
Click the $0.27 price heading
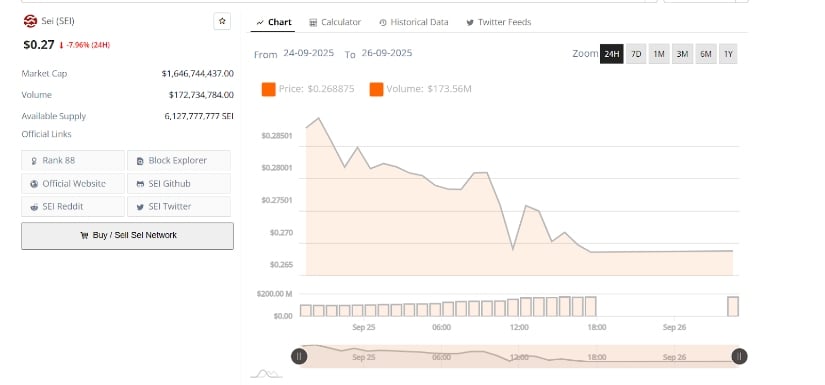point(39,45)
